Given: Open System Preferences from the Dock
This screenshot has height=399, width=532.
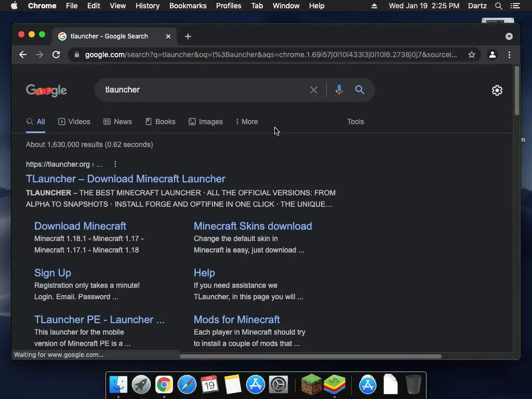Looking at the screenshot, I should tap(278, 384).
